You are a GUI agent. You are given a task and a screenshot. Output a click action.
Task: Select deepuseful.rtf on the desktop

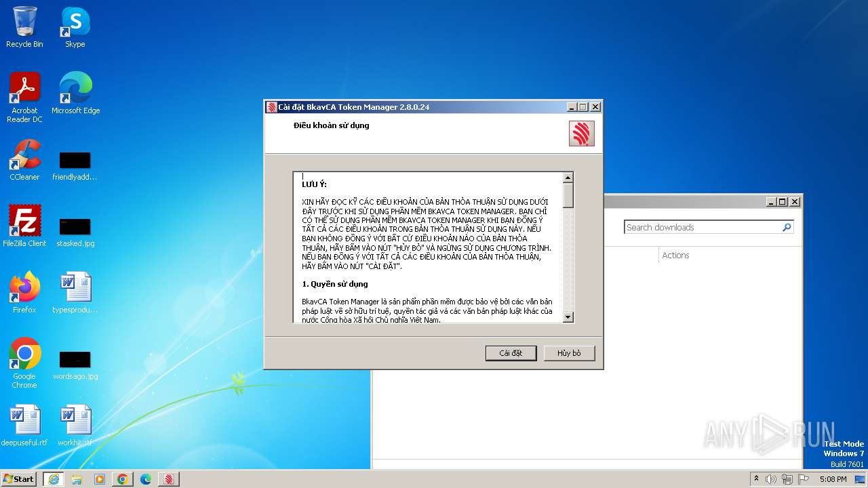(x=24, y=426)
